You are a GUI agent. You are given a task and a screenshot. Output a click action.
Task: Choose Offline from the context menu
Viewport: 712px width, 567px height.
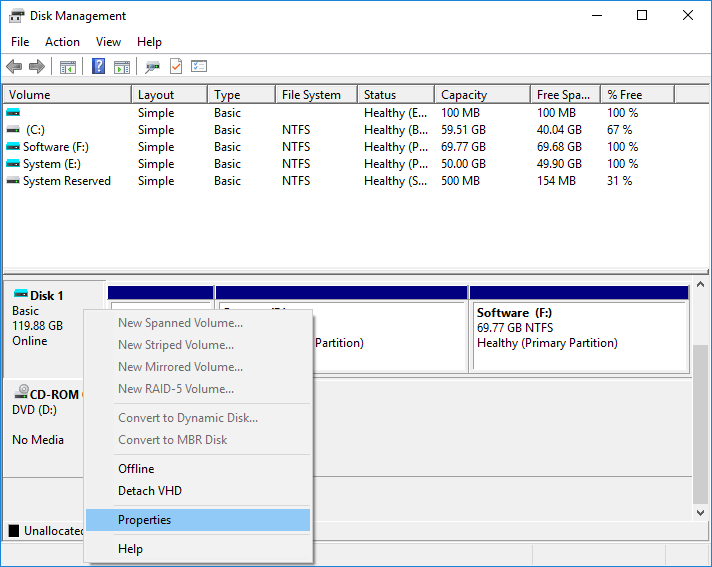pos(136,469)
